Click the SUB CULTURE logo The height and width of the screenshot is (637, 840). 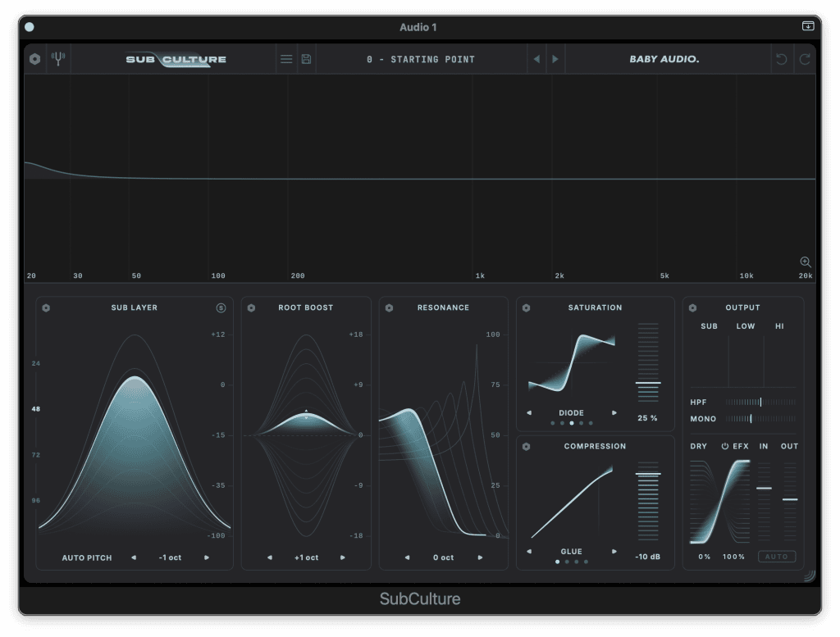tap(176, 59)
